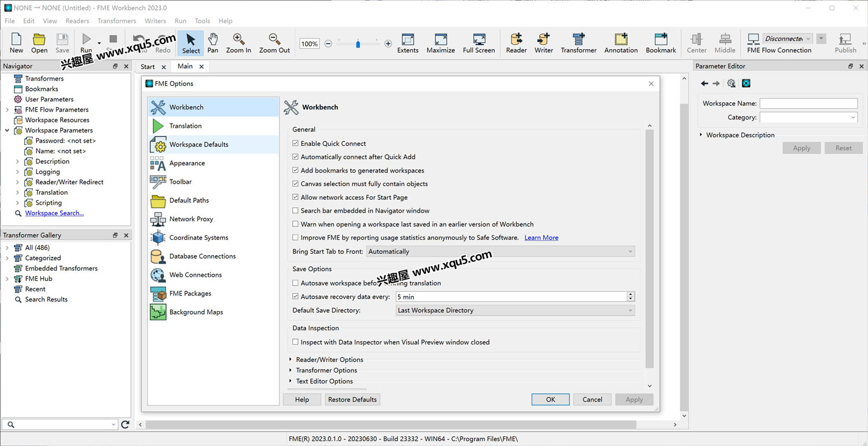
Task: Expand Description under Workspace Parameters
Action: pos(17,162)
